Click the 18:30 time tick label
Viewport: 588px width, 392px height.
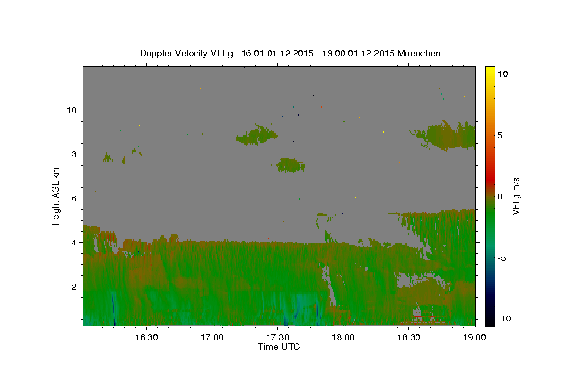pos(409,337)
